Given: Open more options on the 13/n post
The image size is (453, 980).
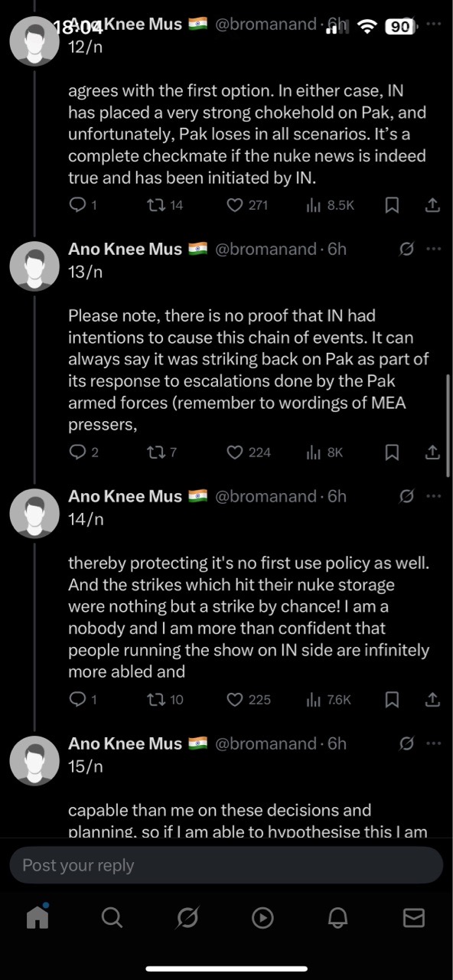Looking at the screenshot, I should coord(434,249).
